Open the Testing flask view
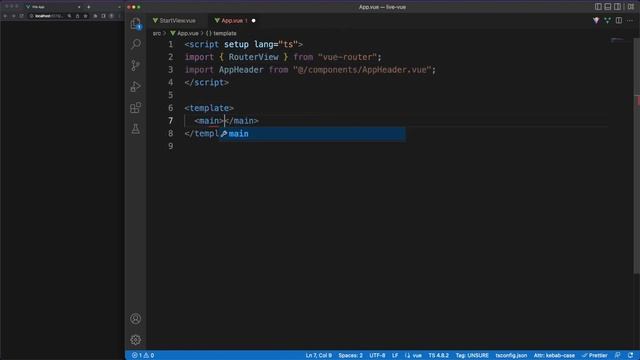Viewport: 640px width, 360px height. [x=136, y=129]
